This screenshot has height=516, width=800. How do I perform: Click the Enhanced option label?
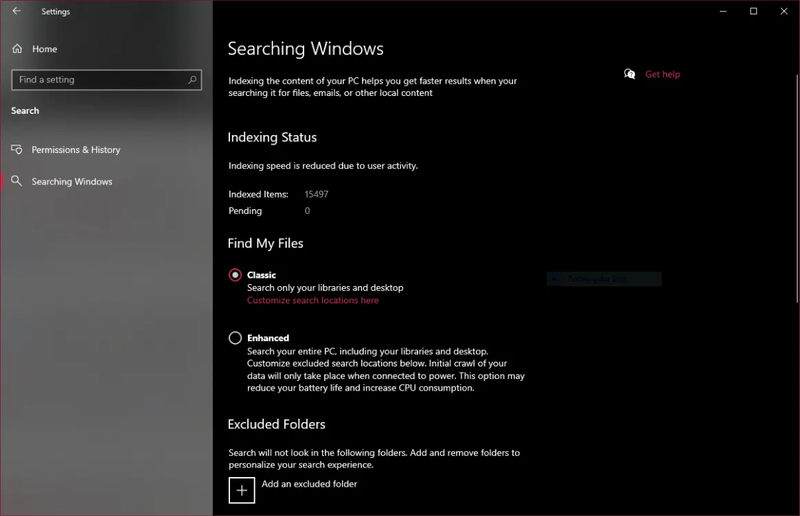pos(268,338)
